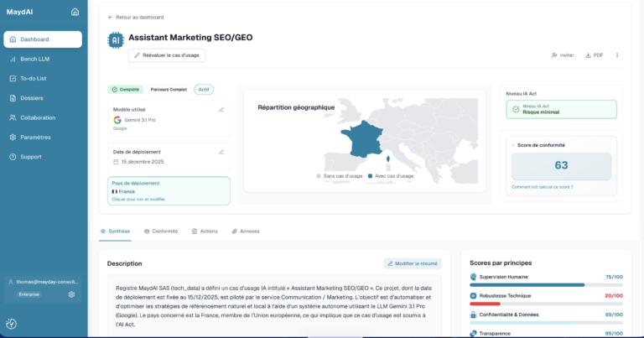Click the Inviter button
The width and height of the screenshot is (644, 338).
click(563, 55)
